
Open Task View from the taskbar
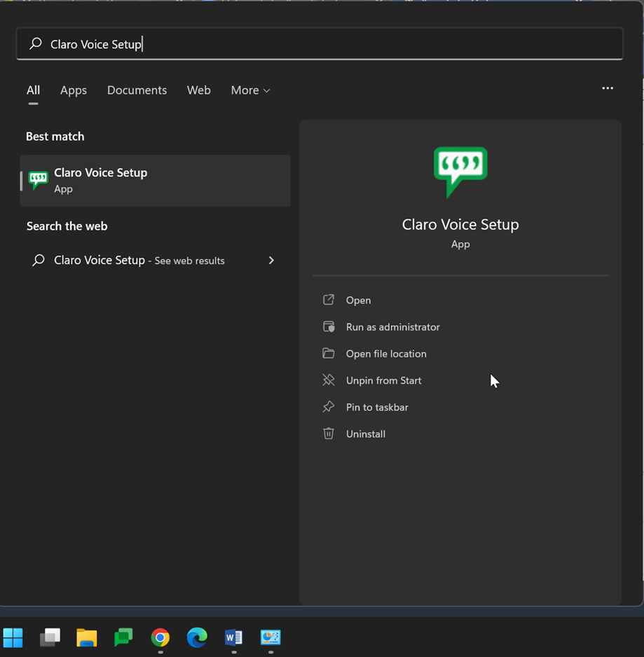pos(50,637)
